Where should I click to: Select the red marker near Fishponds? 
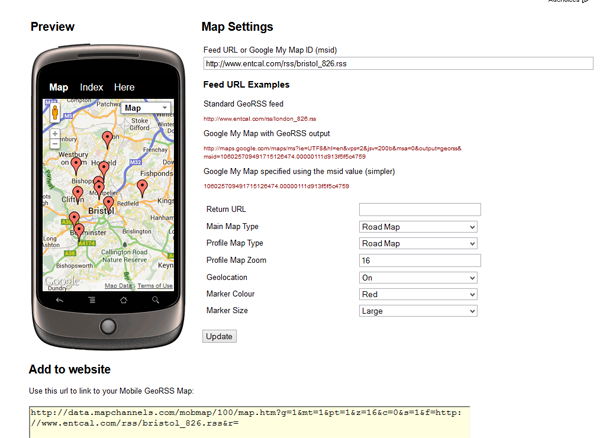(142, 188)
